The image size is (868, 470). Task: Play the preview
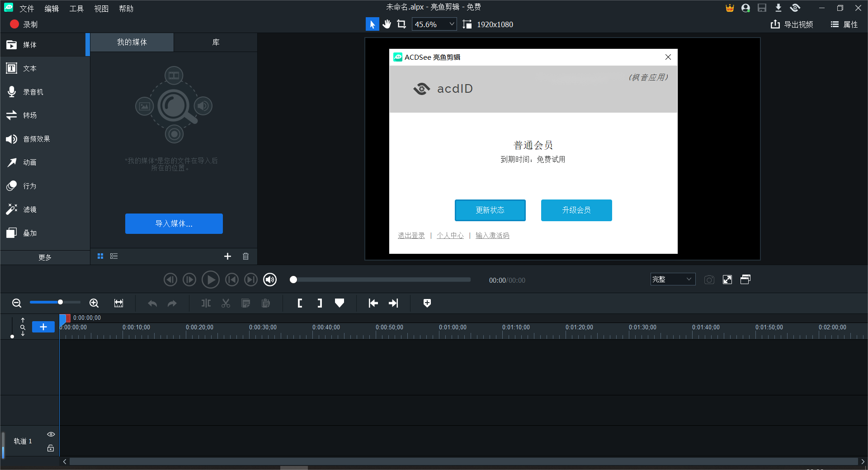click(x=210, y=280)
